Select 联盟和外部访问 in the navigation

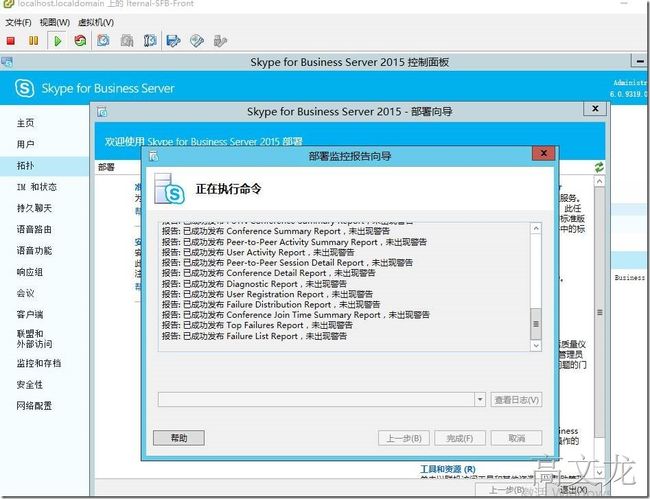tap(34, 339)
